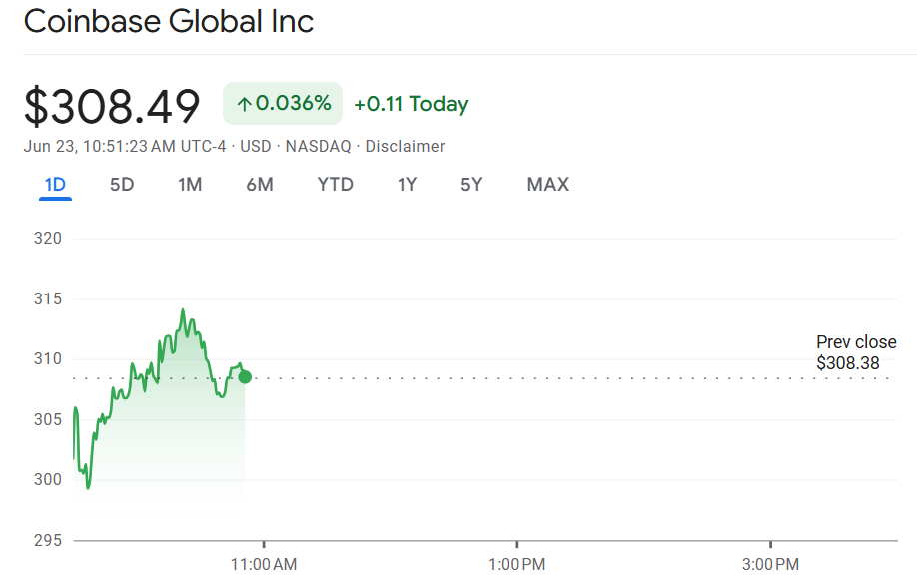The height and width of the screenshot is (588, 917).
Task: Show the 1M price history
Action: point(190,185)
